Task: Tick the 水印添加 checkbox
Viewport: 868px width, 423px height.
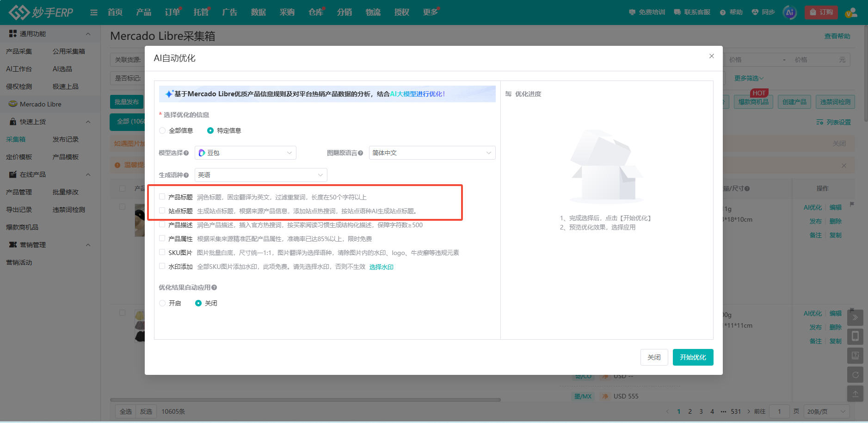Action: (162, 266)
